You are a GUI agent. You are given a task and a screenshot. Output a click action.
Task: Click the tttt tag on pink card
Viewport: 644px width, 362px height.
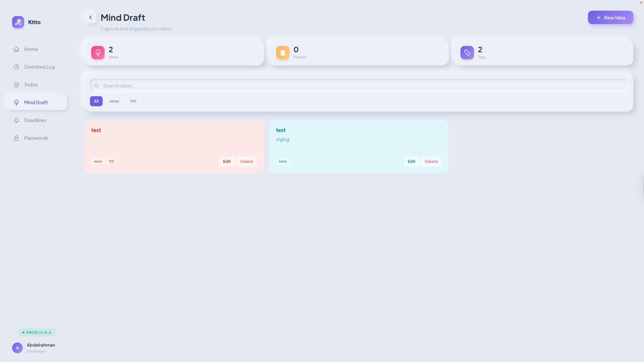(111, 162)
